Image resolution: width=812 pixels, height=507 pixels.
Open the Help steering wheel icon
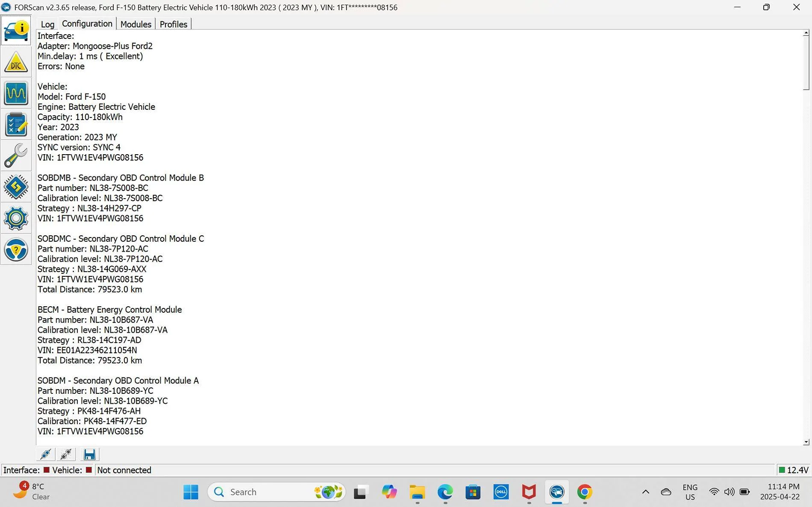[x=16, y=250]
